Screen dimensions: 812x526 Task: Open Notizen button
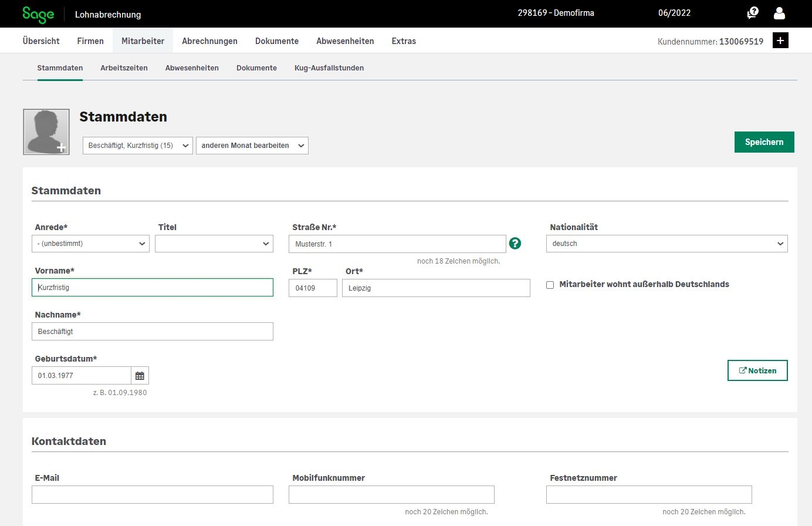tap(757, 370)
